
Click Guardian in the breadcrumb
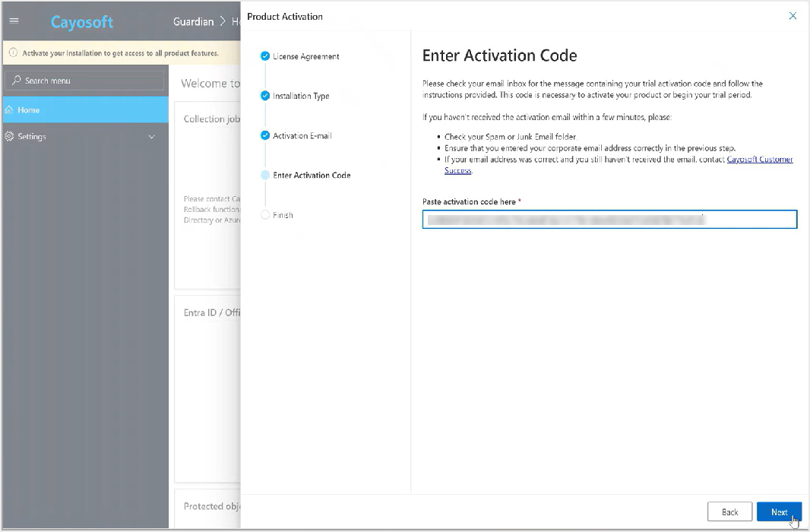tap(193, 21)
